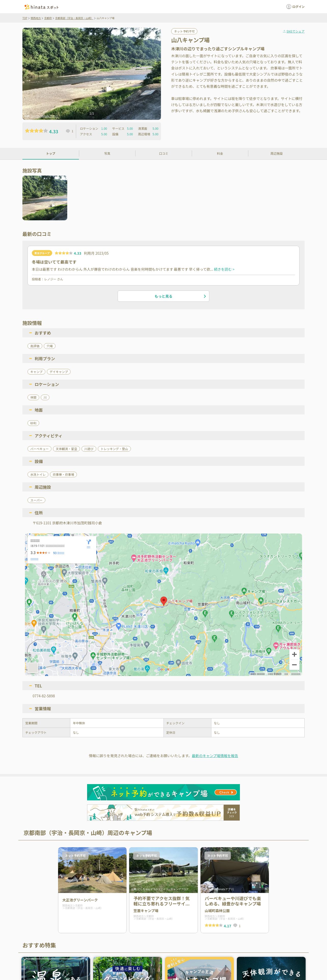Open the 笠置キャンプ場 campsite card
Viewport: 327px width, 980px height.
(x=163, y=890)
